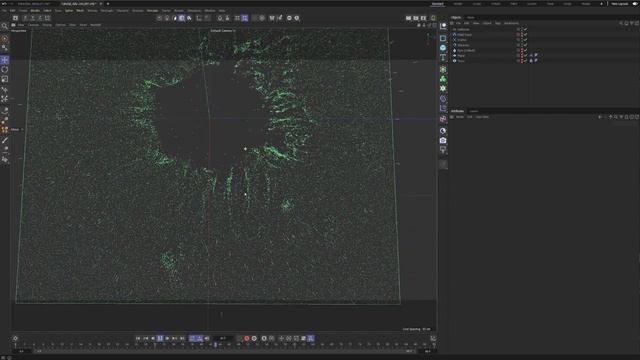
Task: Click the autokeying circle next to record
Action: tap(254, 338)
